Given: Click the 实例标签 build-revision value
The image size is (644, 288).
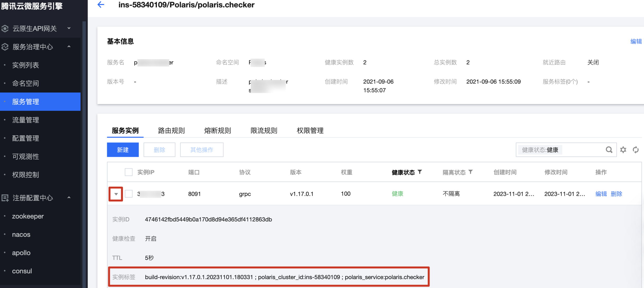Looking at the screenshot, I should [284, 277].
